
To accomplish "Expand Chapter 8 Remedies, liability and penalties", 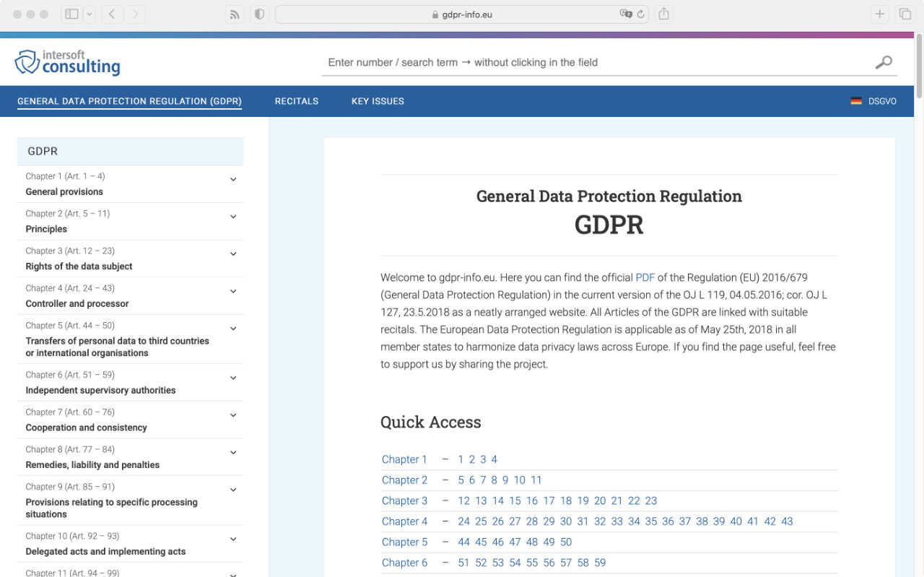I will pos(233,453).
